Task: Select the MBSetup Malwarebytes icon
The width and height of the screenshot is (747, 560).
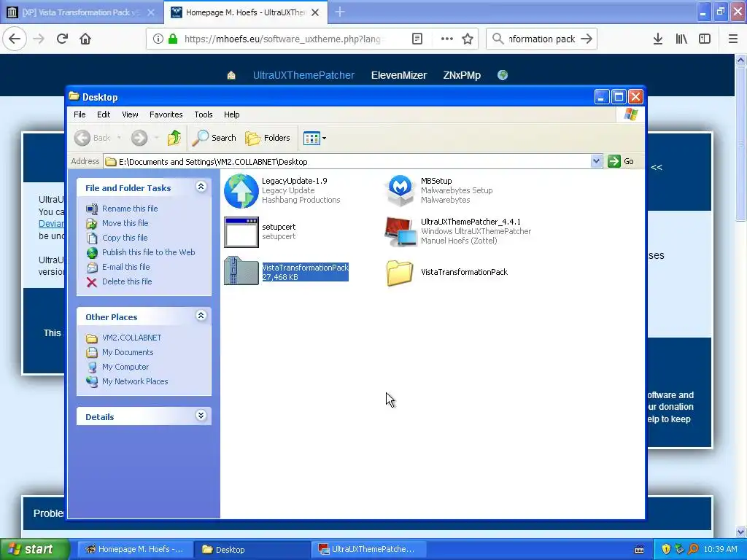Action: (400, 190)
